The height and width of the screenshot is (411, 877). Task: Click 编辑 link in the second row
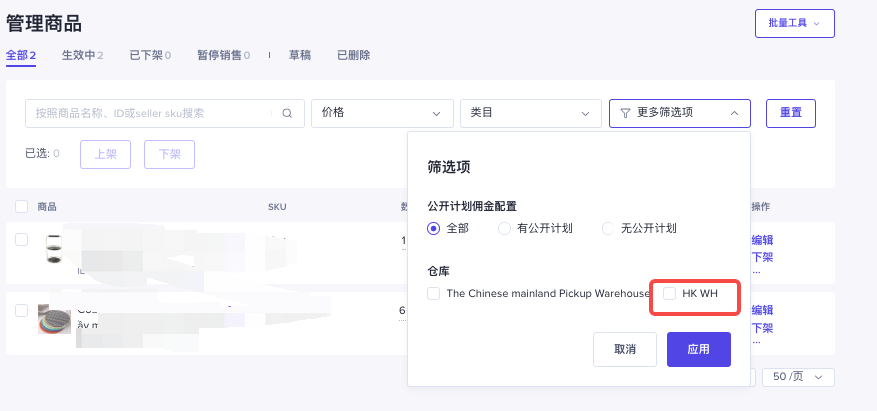(x=762, y=310)
